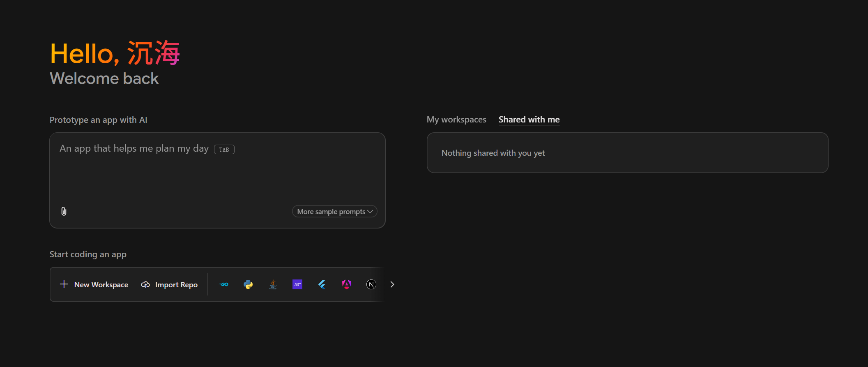Click the paperclip attachment icon
Viewport: 868px width, 367px height.
click(64, 211)
